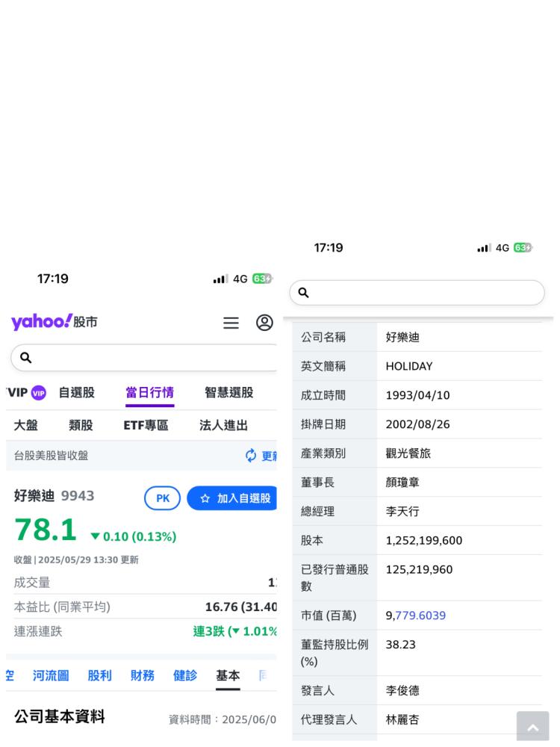Click the Yahoo 股市 logo
The height and width of the screenshot is (747, 560).
click(x=55, y=322)
